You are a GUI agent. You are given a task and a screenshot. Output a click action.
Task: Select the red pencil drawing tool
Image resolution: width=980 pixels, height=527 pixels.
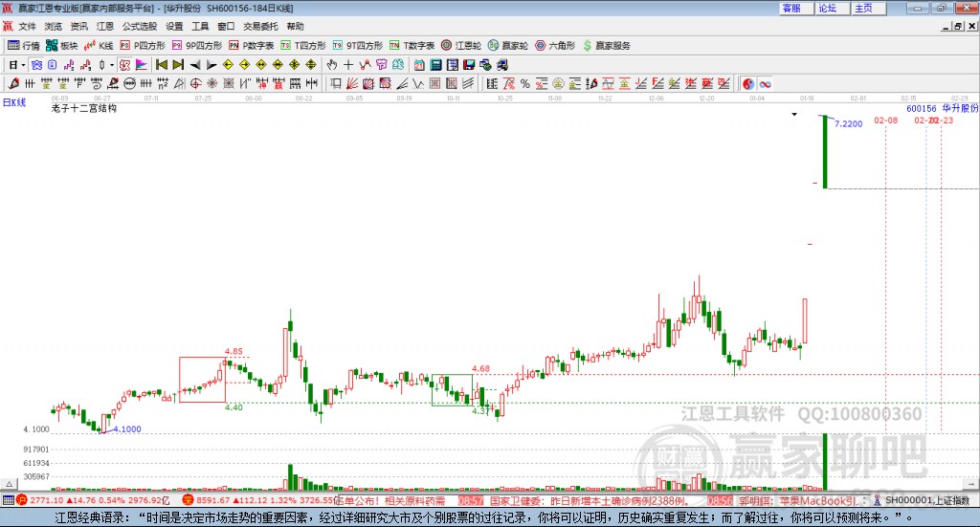(x=13, y=83)
